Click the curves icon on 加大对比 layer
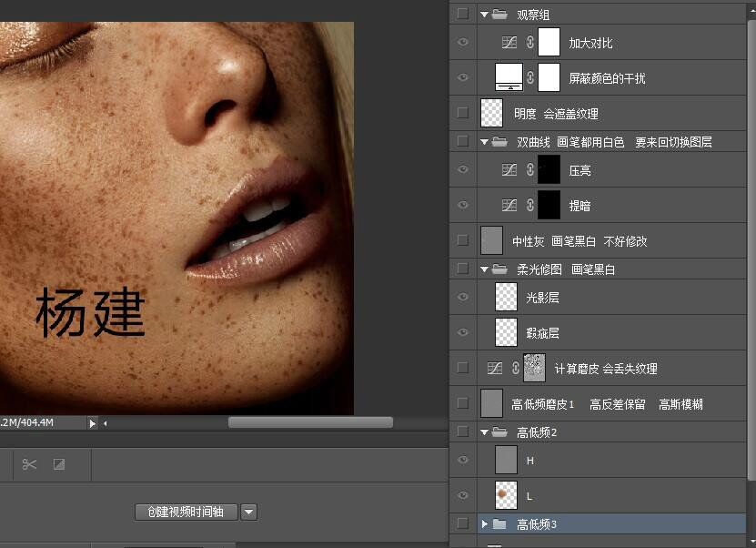Screen dimensions: 756x548 tap(509, 42)
